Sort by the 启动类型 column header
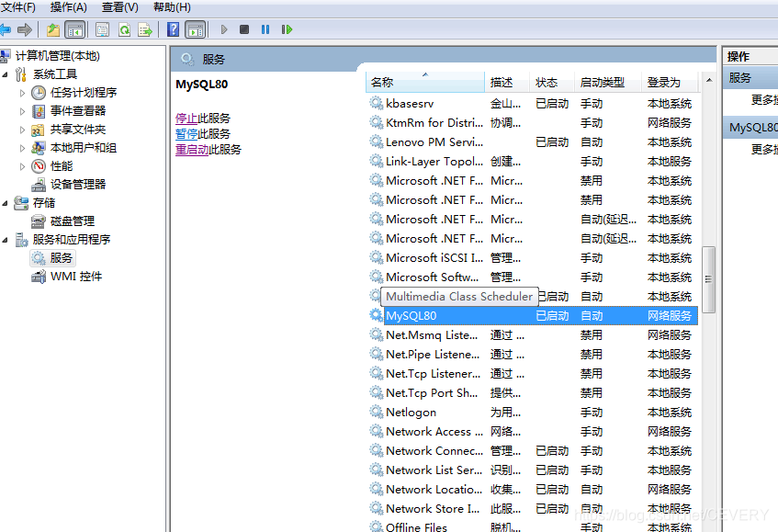Viewport: 778px width, 532px height. pyautogui.click(x=608, y=82)
